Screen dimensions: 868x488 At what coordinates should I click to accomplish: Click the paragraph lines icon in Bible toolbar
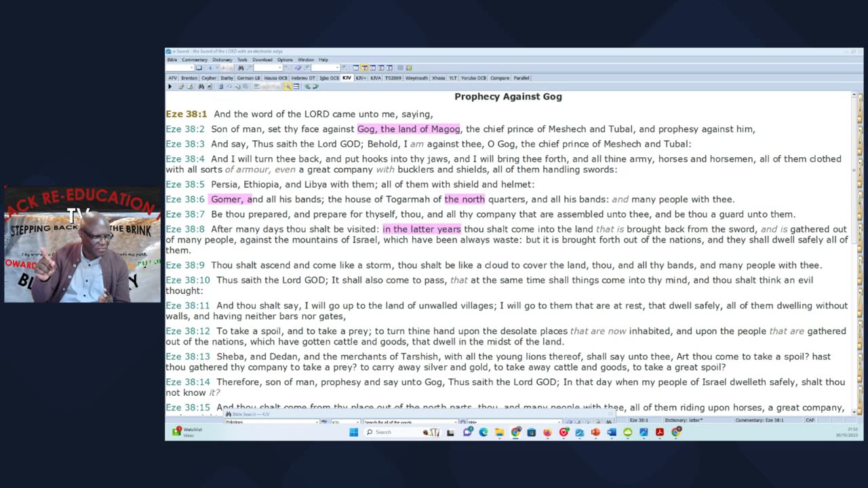pyautogui.click(x=296, y=87)
